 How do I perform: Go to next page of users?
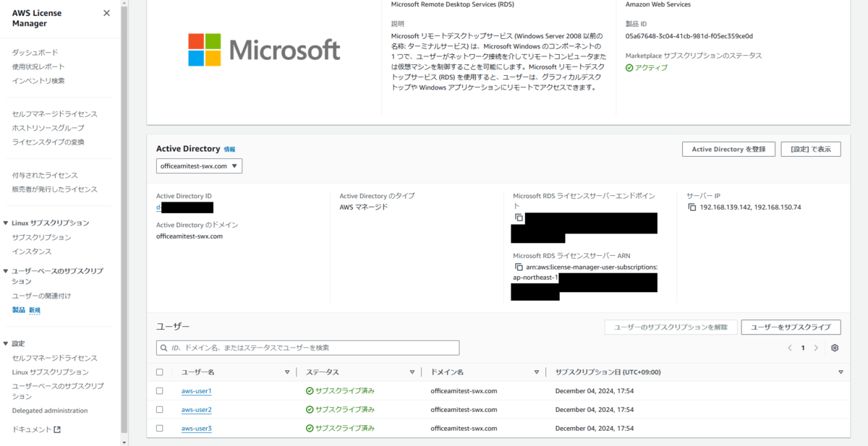pyautogui.click(x=816, y=348)
